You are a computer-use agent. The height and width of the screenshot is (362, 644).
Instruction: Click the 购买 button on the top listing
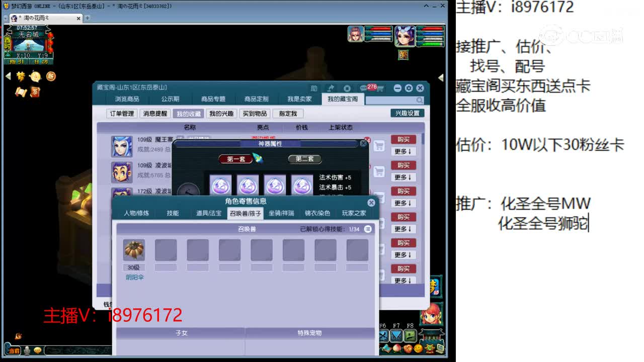[x=404, y=140]
